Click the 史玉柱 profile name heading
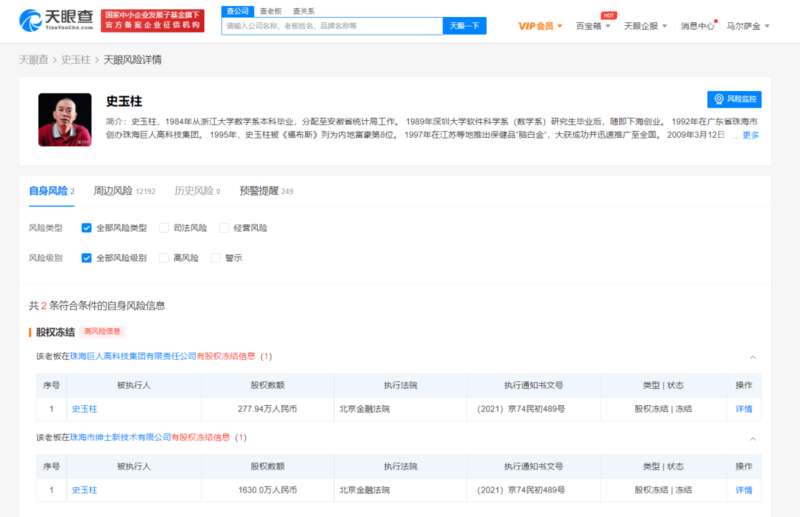Image resolution: width=800 pixels, height=517 pixels. pos(124,101)
